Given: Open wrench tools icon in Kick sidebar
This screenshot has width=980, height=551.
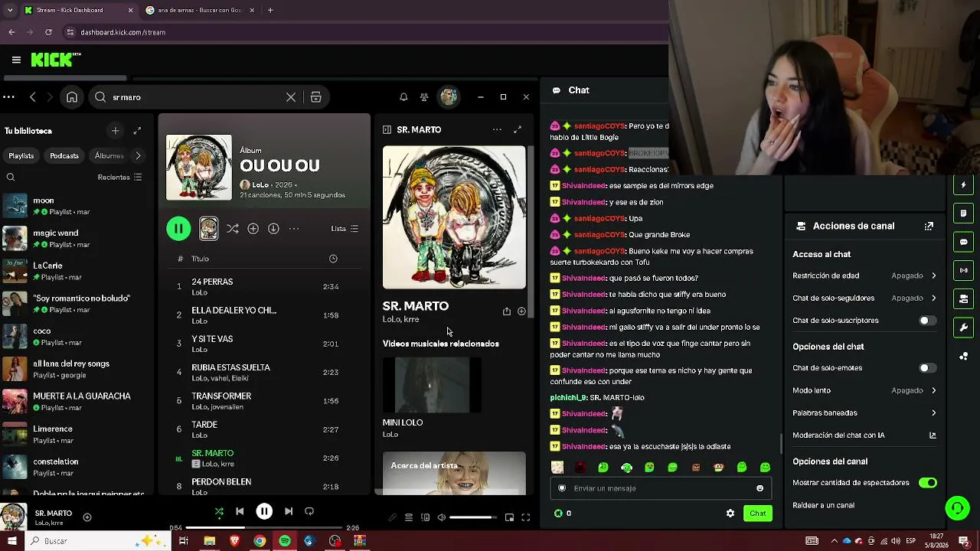Looking at the screenshot, I should 963,328.
